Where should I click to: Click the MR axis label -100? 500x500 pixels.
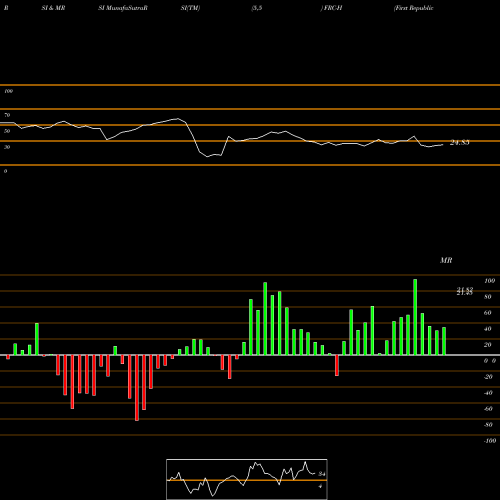point(489,441)
